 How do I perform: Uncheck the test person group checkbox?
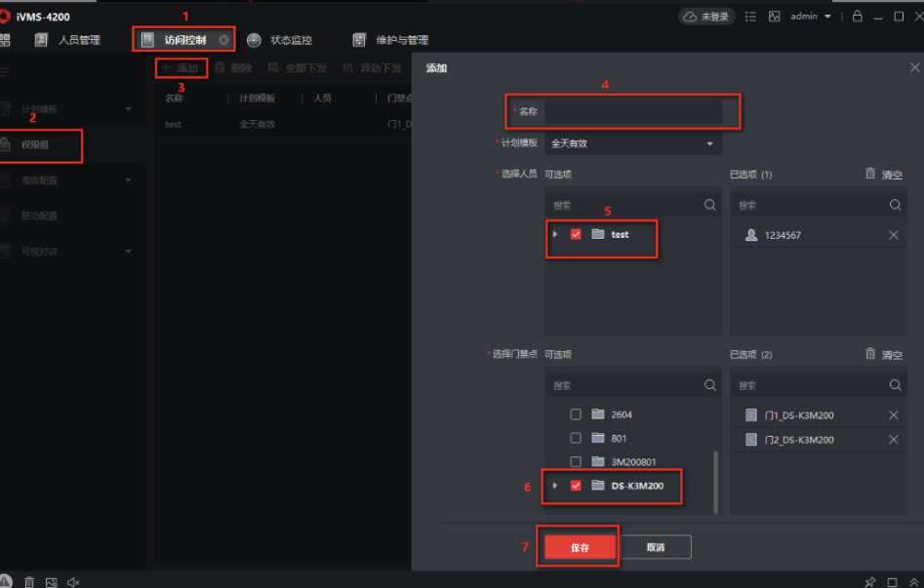point(576,234)
